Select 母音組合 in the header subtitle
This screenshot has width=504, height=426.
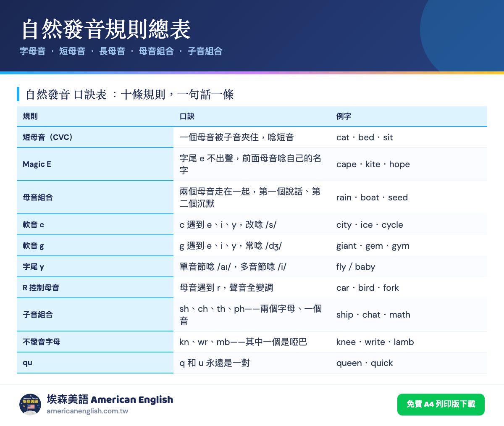(x=156, y=51)
